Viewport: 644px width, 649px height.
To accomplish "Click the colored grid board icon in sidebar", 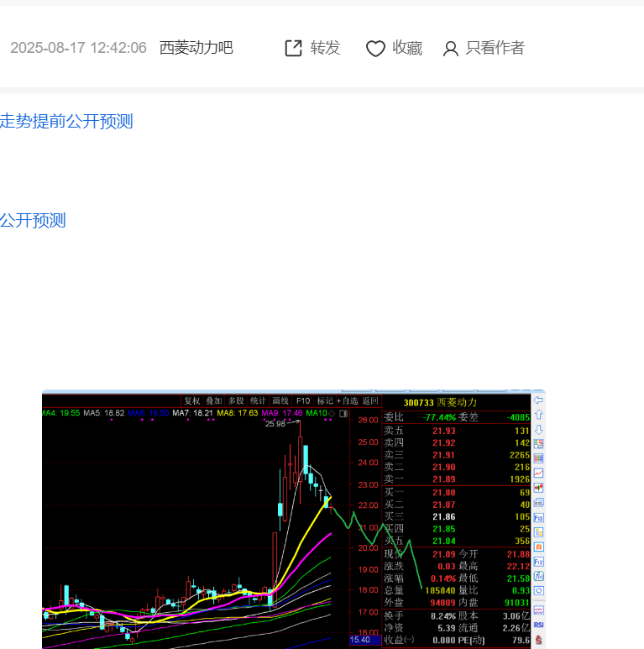I will click(x=538, y=458).
